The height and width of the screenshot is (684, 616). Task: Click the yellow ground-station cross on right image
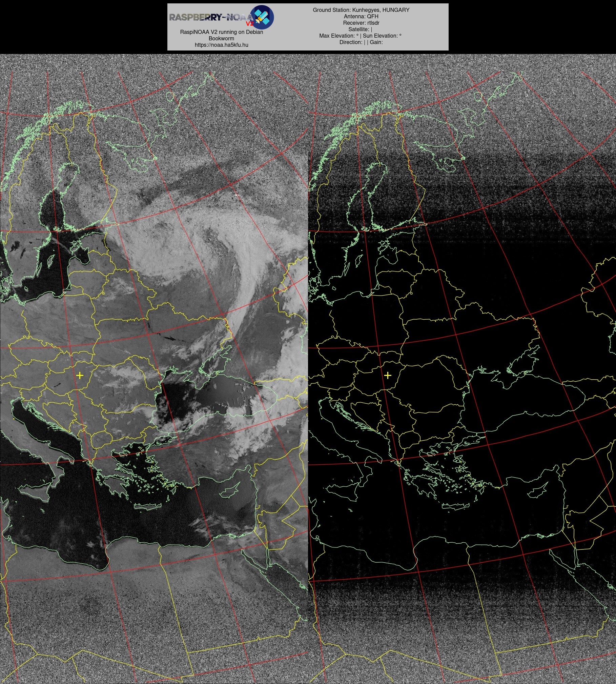(388, 375)
